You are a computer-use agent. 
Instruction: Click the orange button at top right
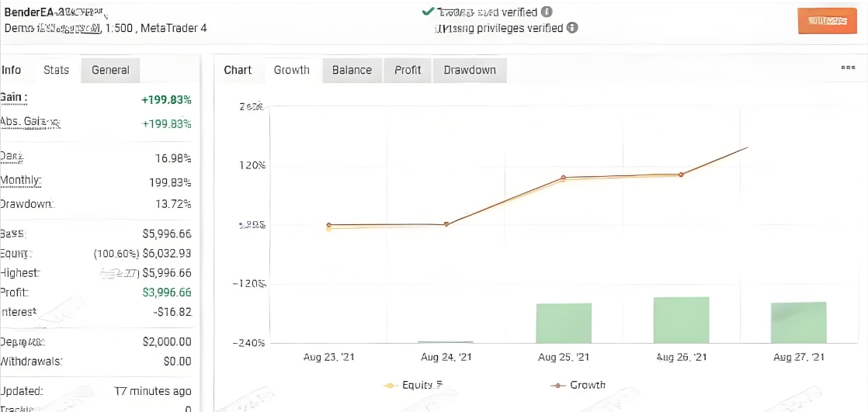[x=827, y=21]
